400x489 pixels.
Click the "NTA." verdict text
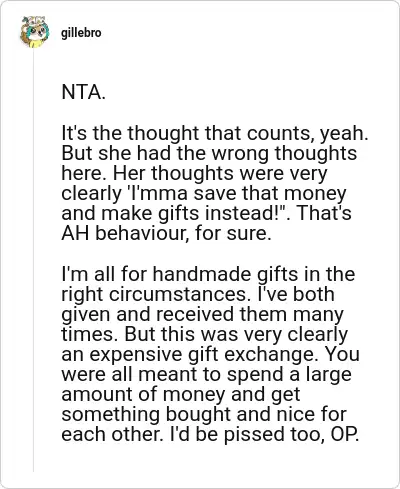point(83,92)
